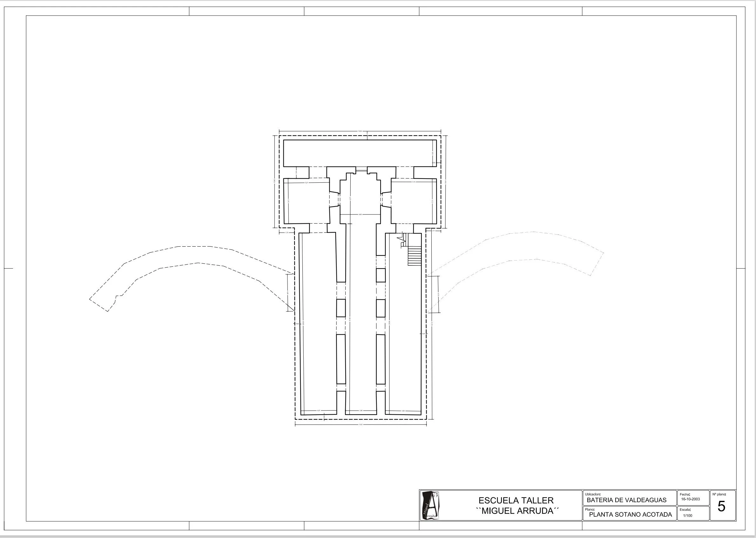Click the date 16-10-2003 field

(691, 499)
